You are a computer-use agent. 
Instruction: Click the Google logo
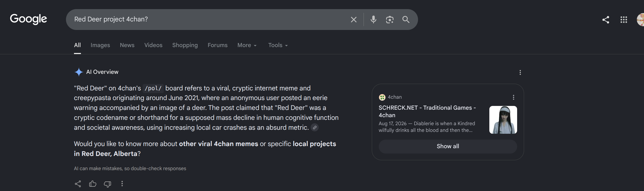click(x=28, y=19)
